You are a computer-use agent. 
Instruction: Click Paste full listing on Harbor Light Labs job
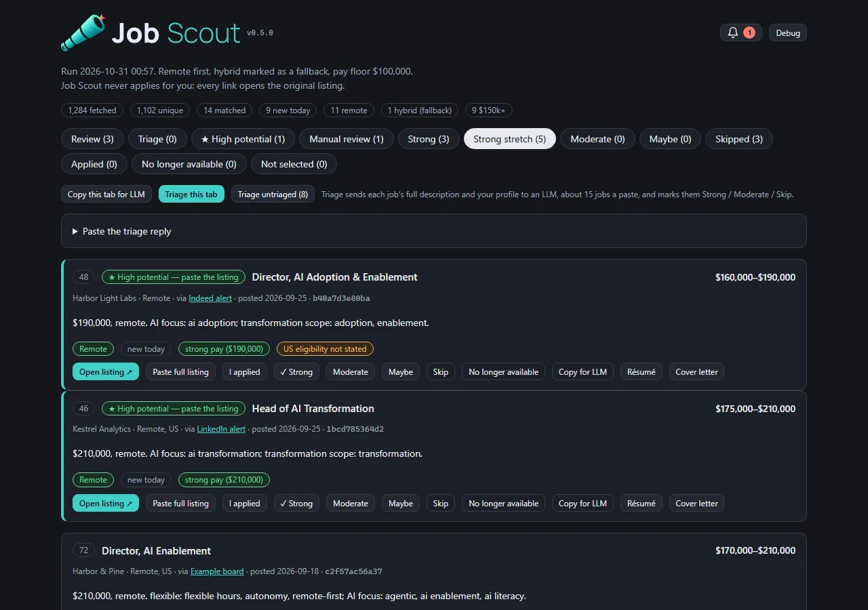[x=180, y=371]
